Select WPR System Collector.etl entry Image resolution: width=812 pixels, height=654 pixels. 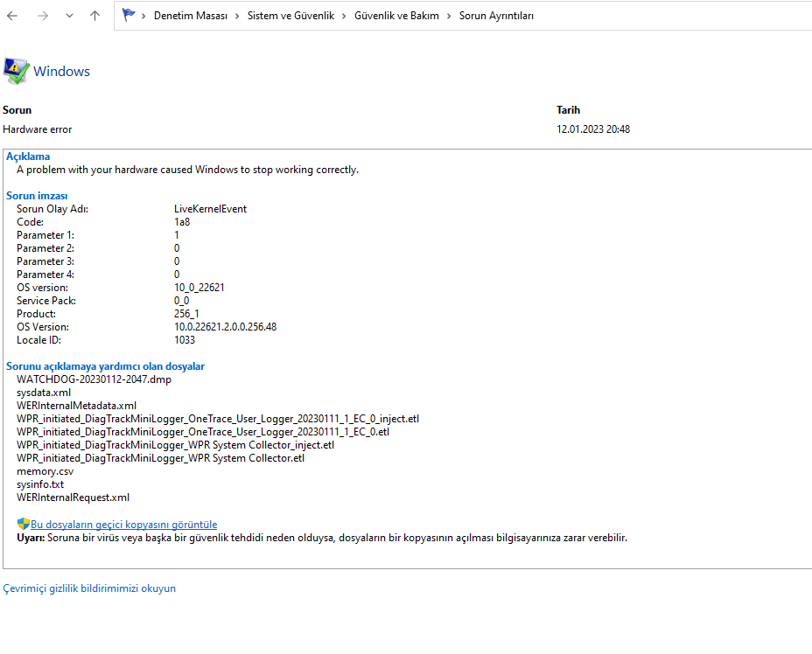[160, 458]
